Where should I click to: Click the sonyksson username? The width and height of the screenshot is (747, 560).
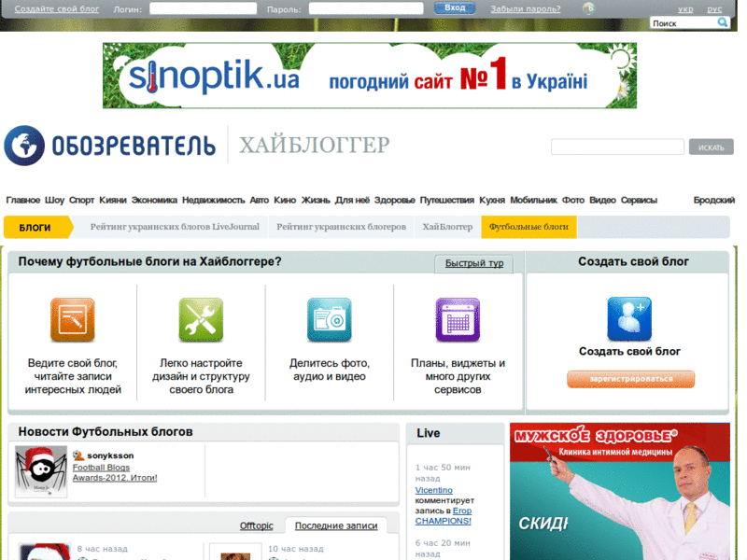tap(110, 455)
